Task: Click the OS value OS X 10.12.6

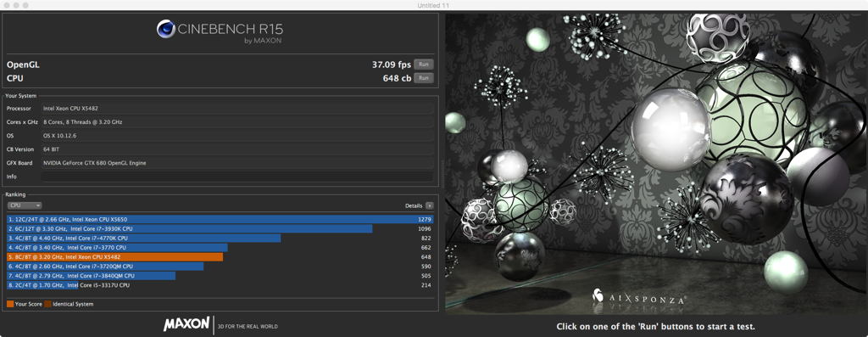Action: pos(237,136)
